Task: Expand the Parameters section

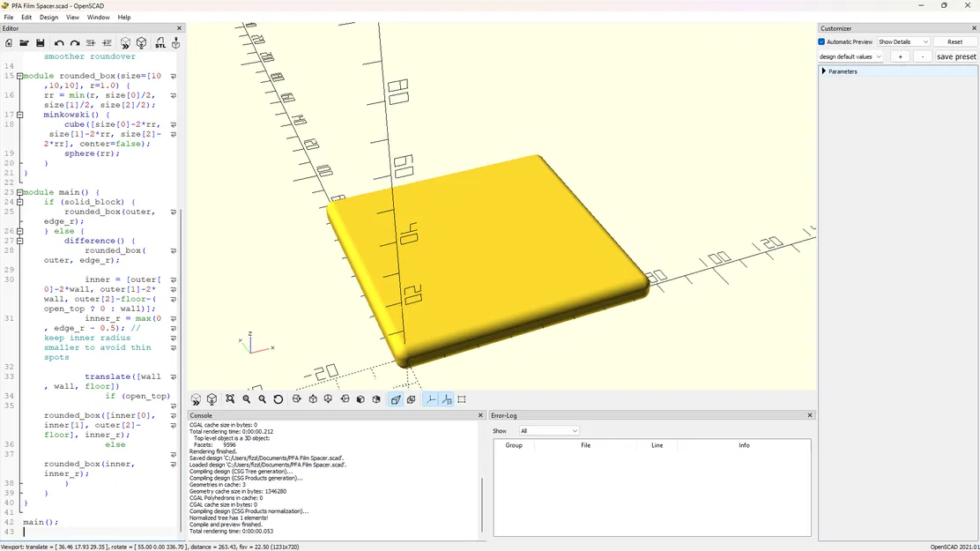Action: point(824,71)
